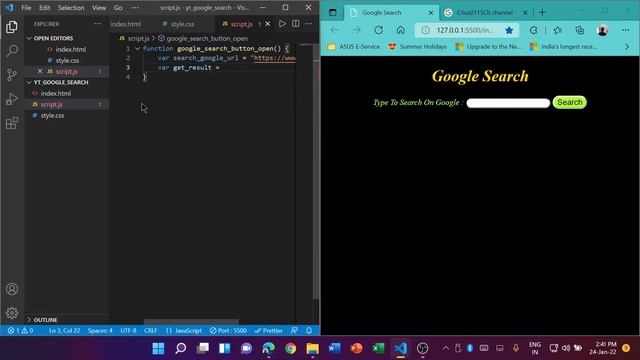Image resolution: width=640 pixels, height=360 pixels.
Task: Focus the Google search text field
Action: point(508,103)
